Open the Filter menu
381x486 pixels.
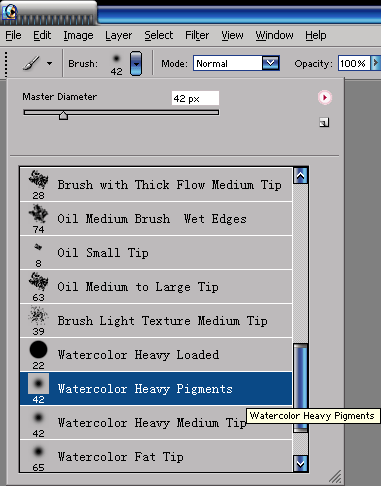[197, 35]
